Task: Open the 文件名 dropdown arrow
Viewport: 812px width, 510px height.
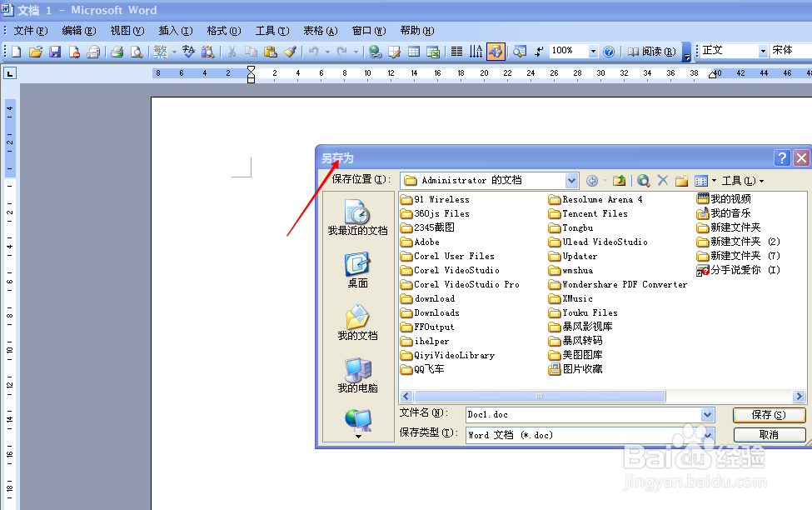Action: tap(707, 415)
